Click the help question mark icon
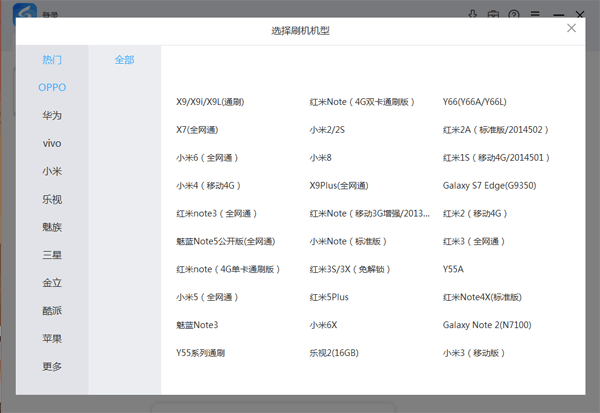 click(513, 15)
